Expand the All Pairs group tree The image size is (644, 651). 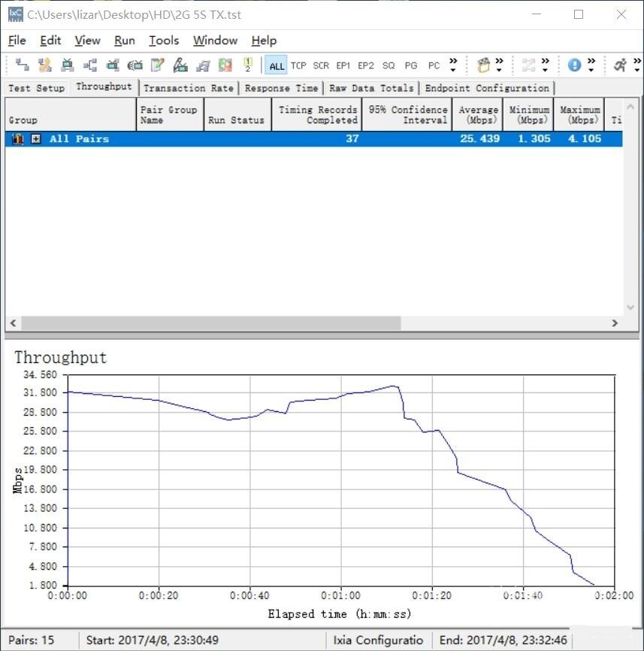(x=35, y=139)
